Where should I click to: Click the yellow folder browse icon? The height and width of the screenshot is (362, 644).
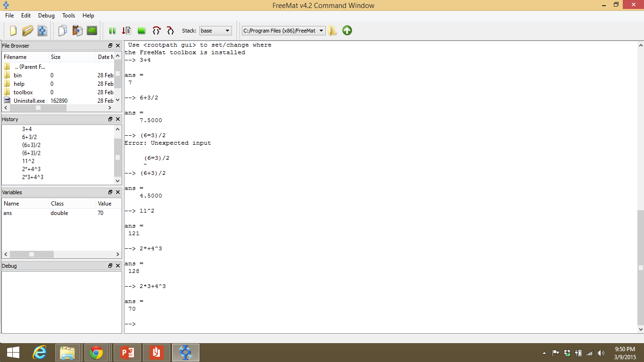point(333,31)
